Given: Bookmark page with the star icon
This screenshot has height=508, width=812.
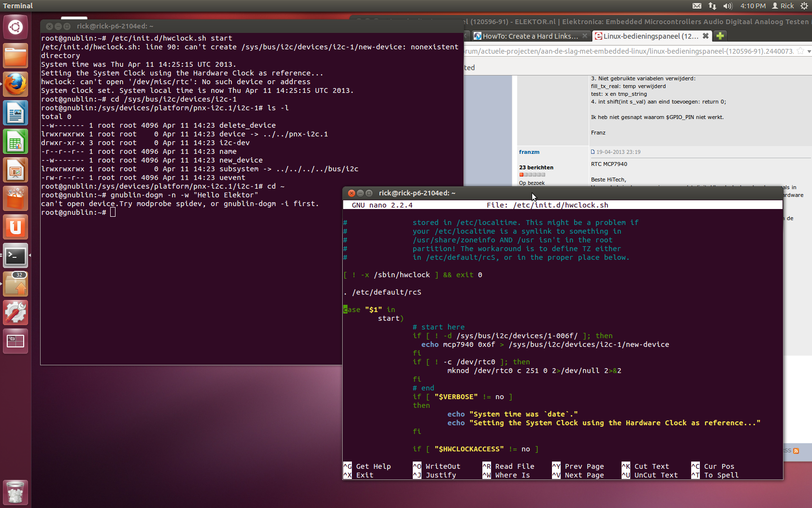Looking at the screenshot, I should [x=800, y=51].
